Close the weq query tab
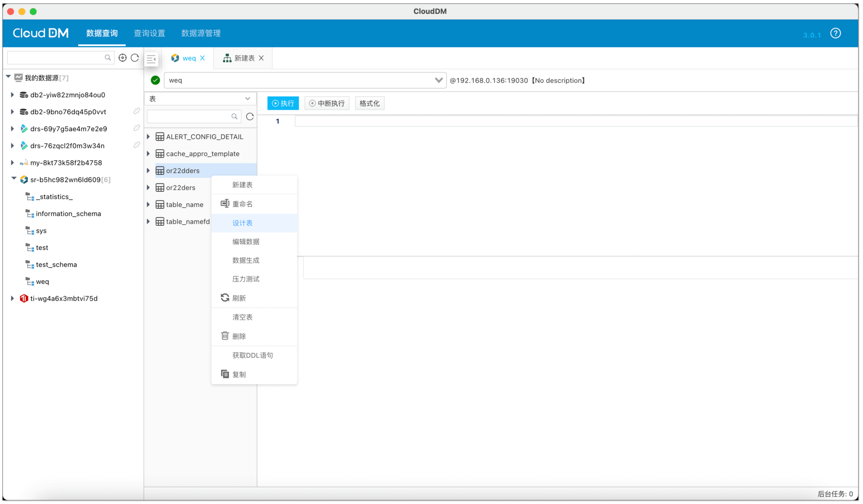 point(203,58)
